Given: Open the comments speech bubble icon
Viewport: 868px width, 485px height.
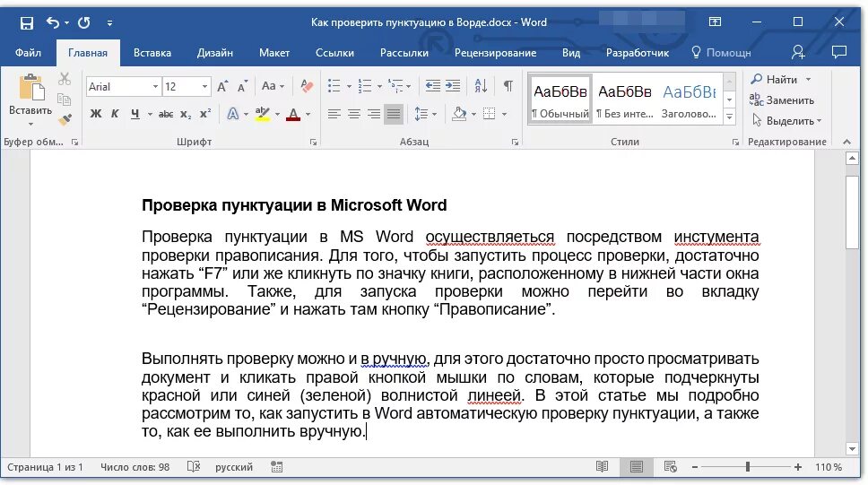Looking at the screenshot, I should [839, 52].
